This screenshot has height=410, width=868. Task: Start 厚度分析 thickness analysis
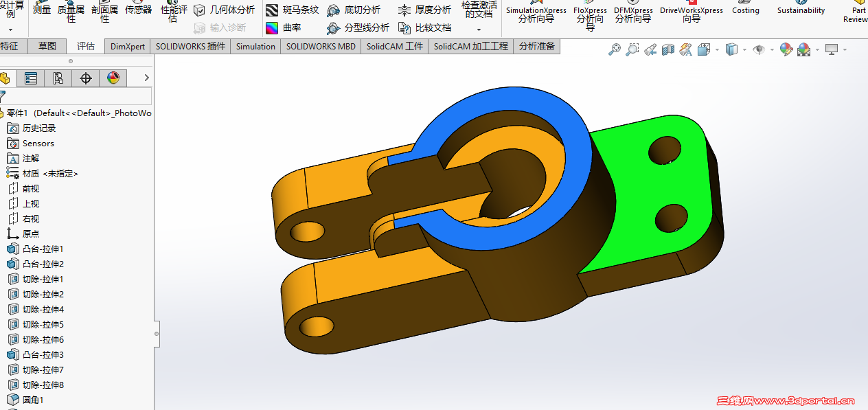425,10
